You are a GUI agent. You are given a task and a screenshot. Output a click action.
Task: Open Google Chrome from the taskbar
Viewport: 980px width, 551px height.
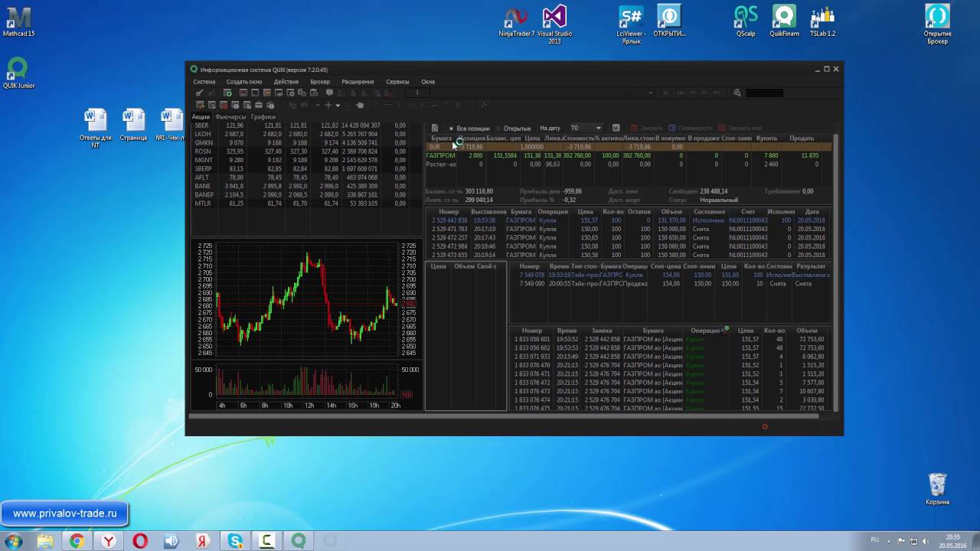(x=77, y=541)
